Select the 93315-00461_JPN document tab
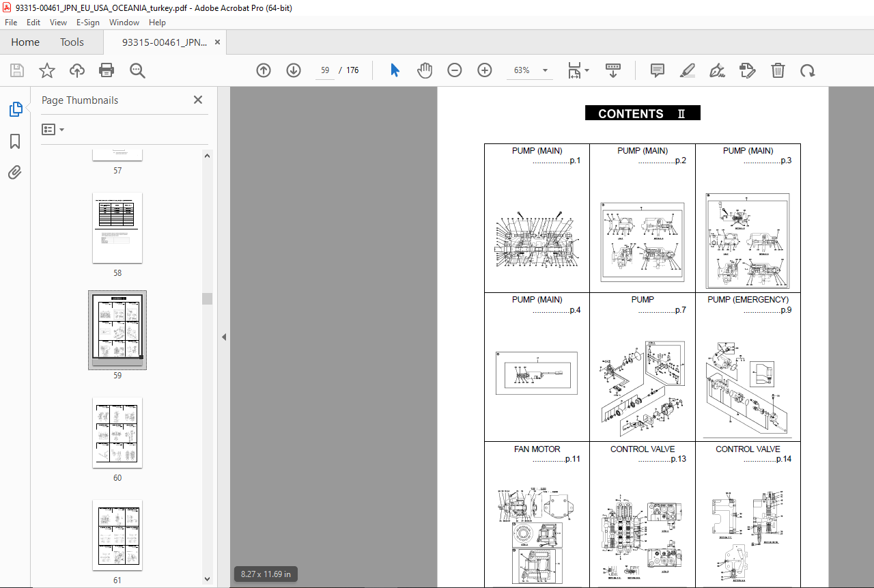Image resolution: width=874 pixels, height=588 pixels. tap(164, 42)
